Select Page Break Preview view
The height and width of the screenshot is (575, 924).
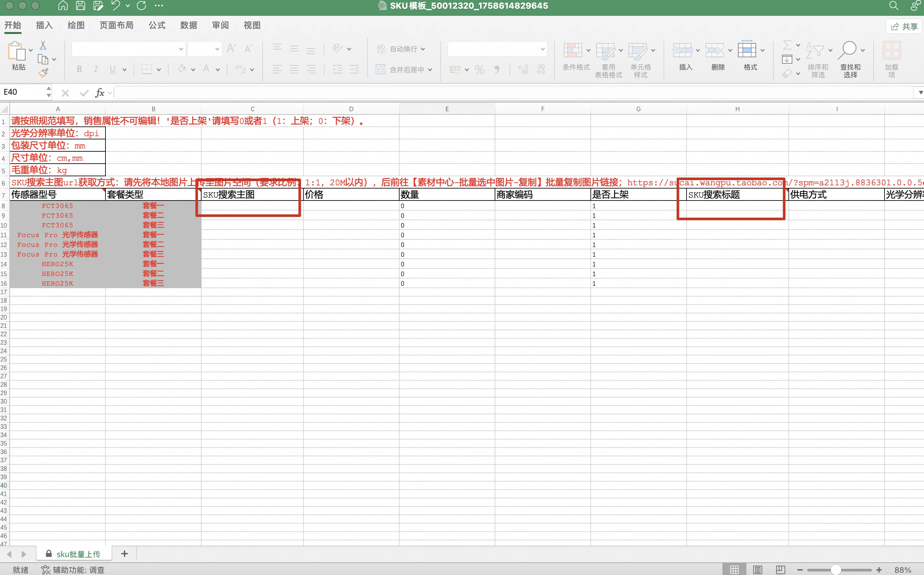(x=780, y=569)
